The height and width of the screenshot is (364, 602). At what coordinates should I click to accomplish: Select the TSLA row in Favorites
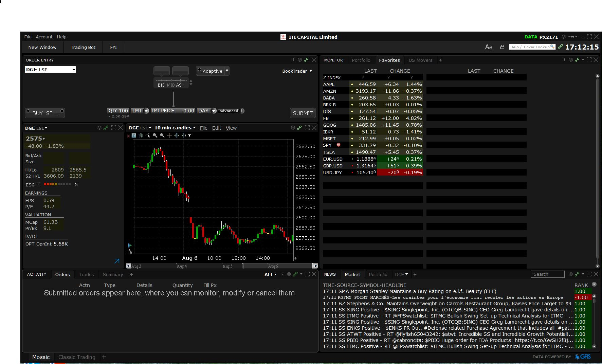click(x=372, y=152)
